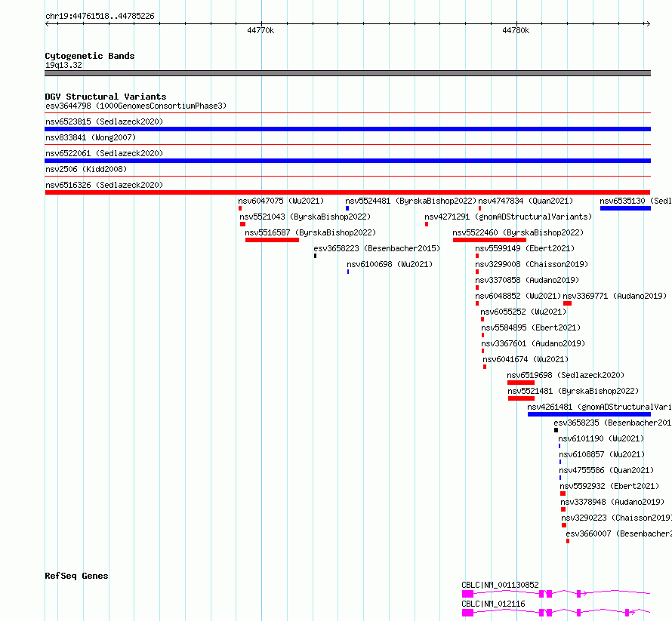Open the CBLC|NM_012116 transcript label

click(x=493, y=604)
